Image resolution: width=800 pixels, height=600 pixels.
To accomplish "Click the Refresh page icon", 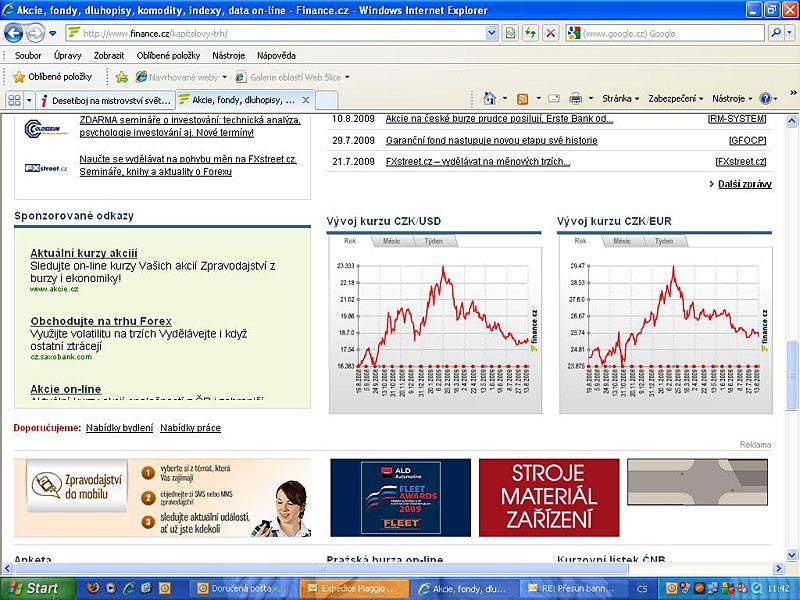I will (531, 34).
